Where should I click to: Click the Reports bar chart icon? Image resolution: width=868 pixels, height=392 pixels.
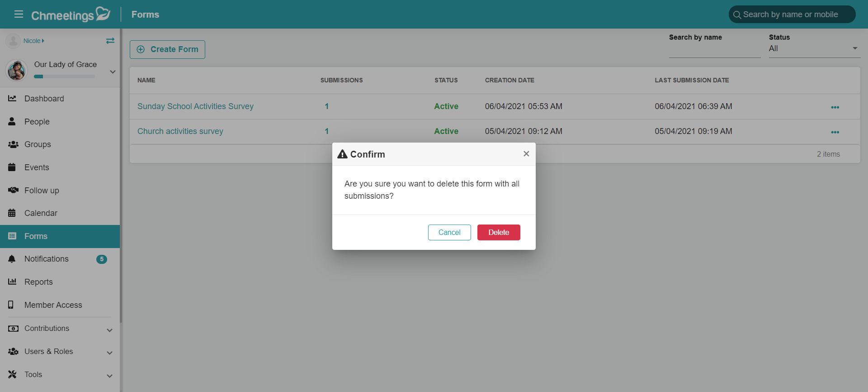12,282
